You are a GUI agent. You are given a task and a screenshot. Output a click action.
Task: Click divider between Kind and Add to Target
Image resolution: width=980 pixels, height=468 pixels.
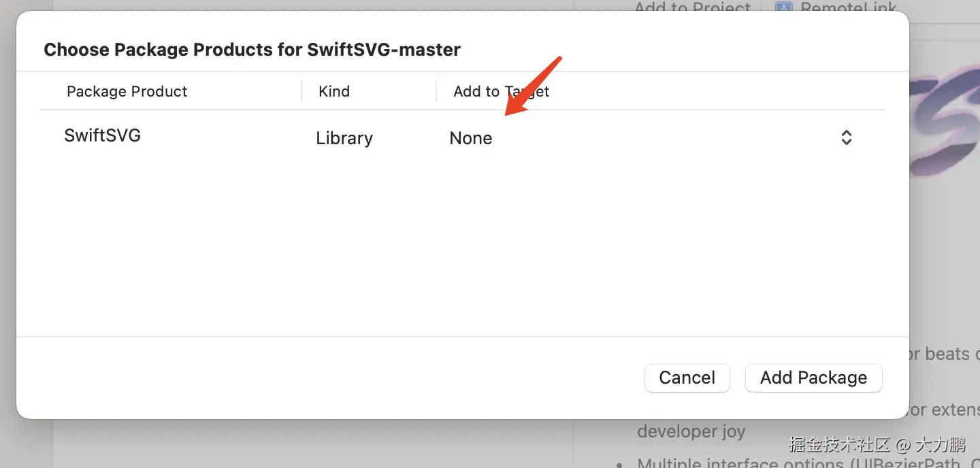click(436, 91)
